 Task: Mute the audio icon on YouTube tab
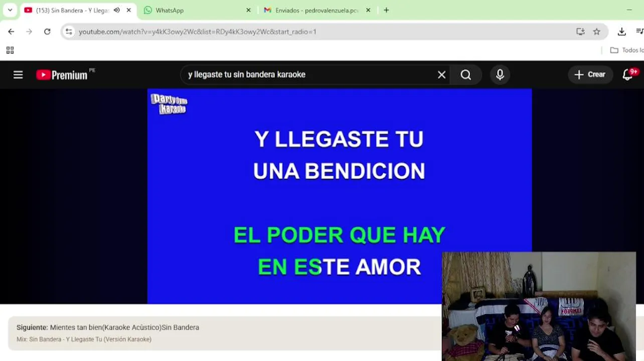(117, 10)
